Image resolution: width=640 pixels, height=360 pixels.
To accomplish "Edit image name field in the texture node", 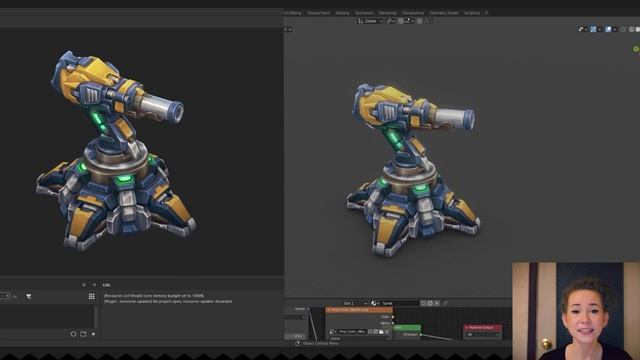I will 352,331.
